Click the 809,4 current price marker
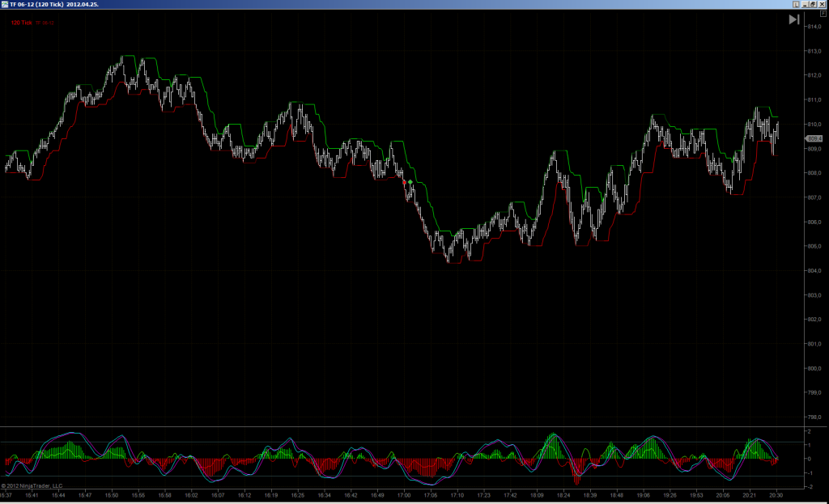 tap(814, 138)
